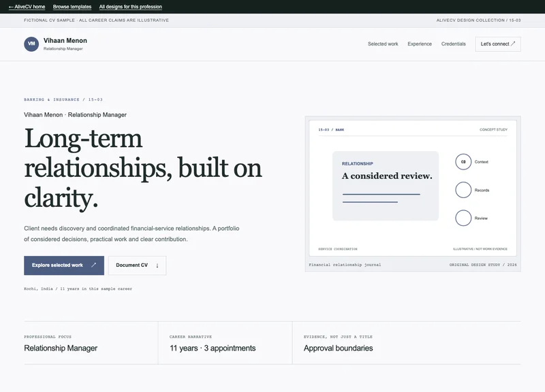Navigate to Selected work section
This screenshot has width=545, height=392.
point(383,44)
